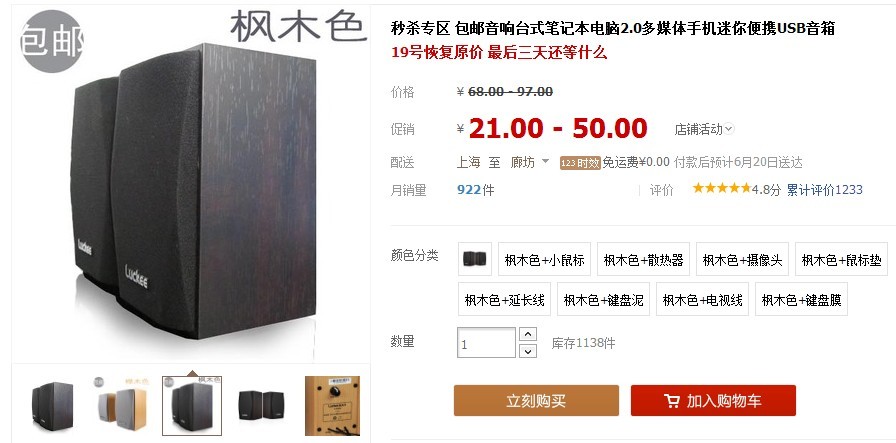Choose the 枫木色+键盘膜 option
This screenshot has width=896, height=443.
[801, 300]
